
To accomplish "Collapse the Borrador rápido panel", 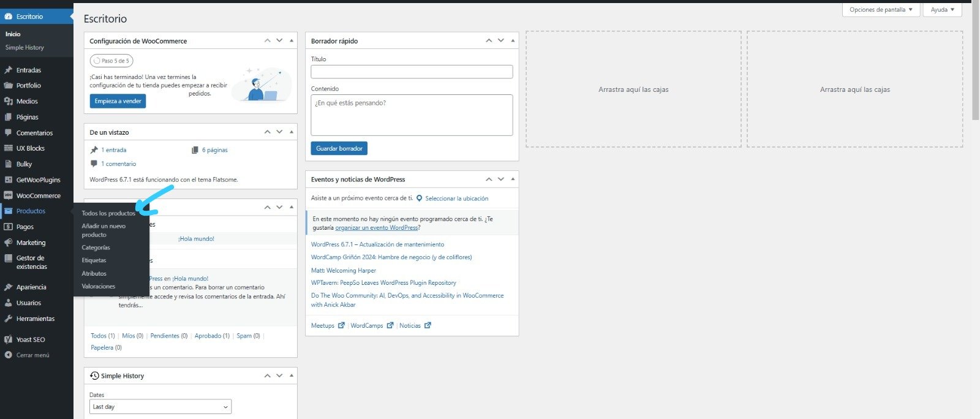I will click(513, 40).
